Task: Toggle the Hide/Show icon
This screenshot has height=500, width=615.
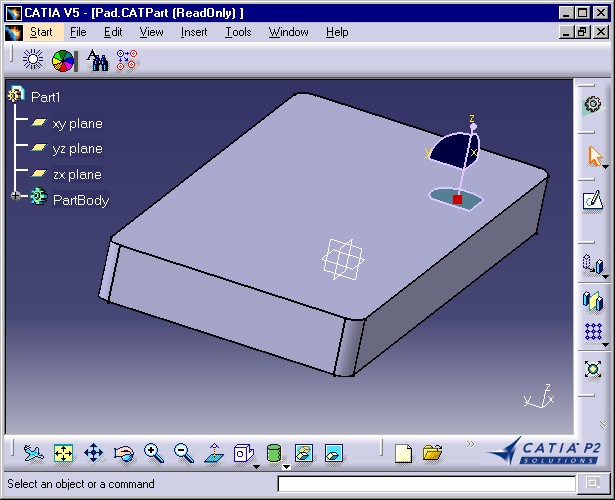Action: 304,453
